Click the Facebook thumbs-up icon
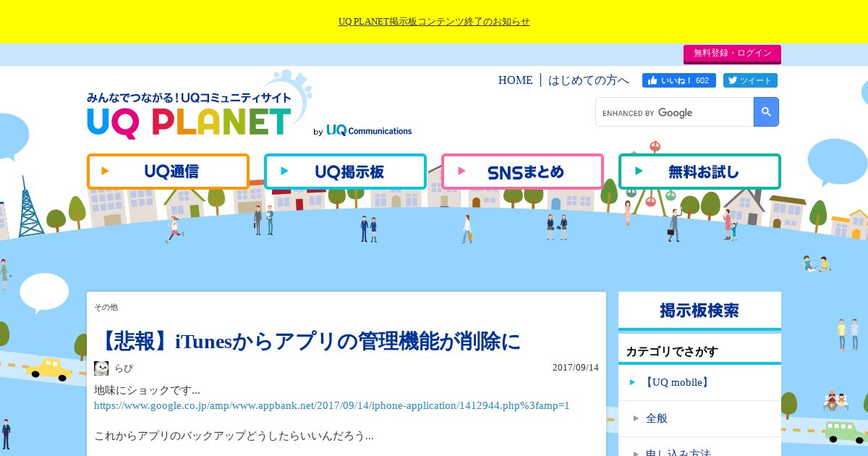 coord(652,80)
